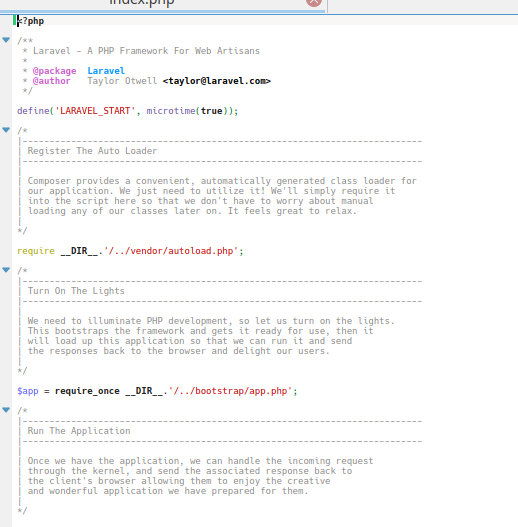Click the opening <?php tag
The image size is (518, 527).
[31, 21]
